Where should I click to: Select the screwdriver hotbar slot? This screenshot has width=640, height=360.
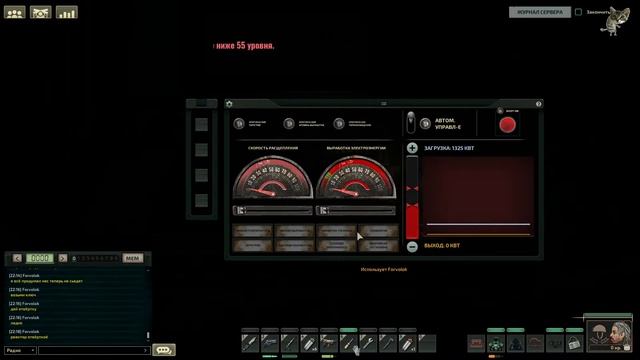348,343
